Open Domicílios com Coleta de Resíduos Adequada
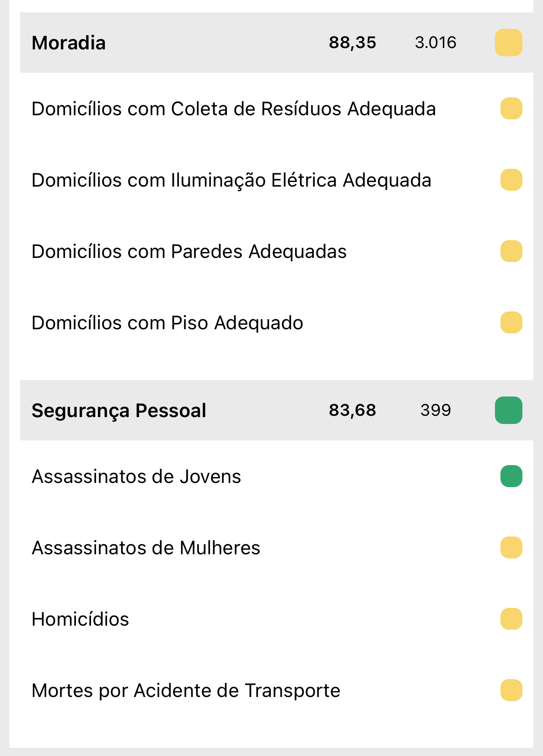Viewport: 543px width, 756px height. (x=233, y=109)
